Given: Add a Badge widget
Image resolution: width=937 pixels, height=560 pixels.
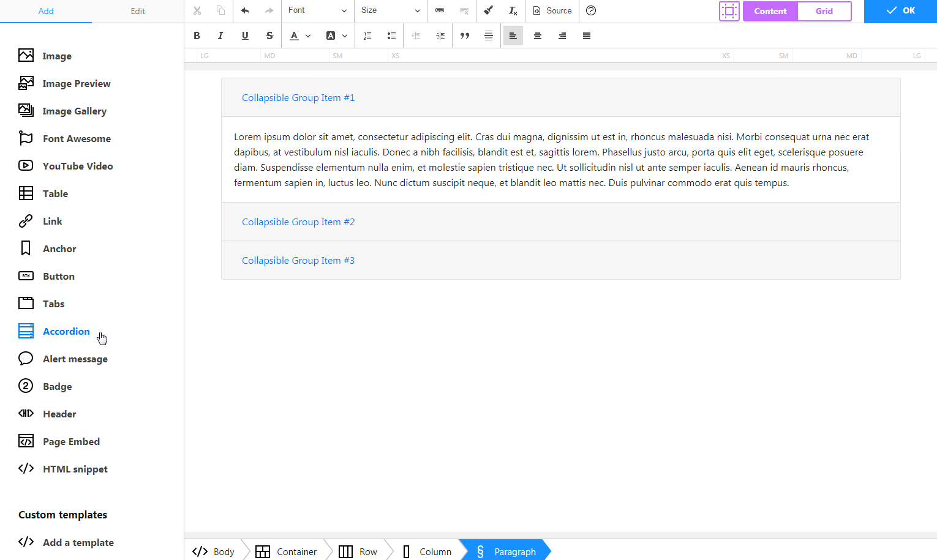Looking at the screenshot, I should point(45,386).
